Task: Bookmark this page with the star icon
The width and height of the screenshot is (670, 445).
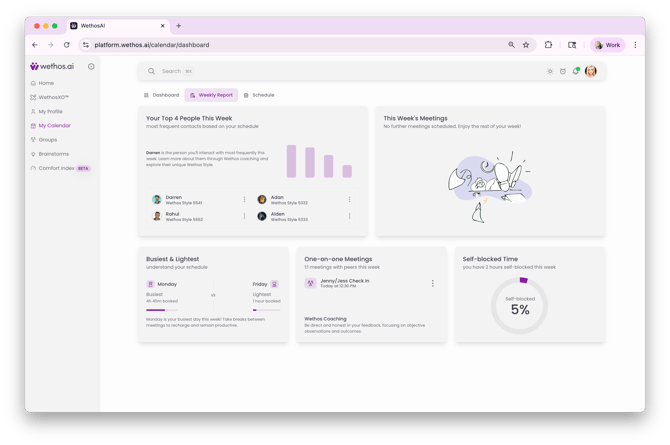Action: coord(526,45)
